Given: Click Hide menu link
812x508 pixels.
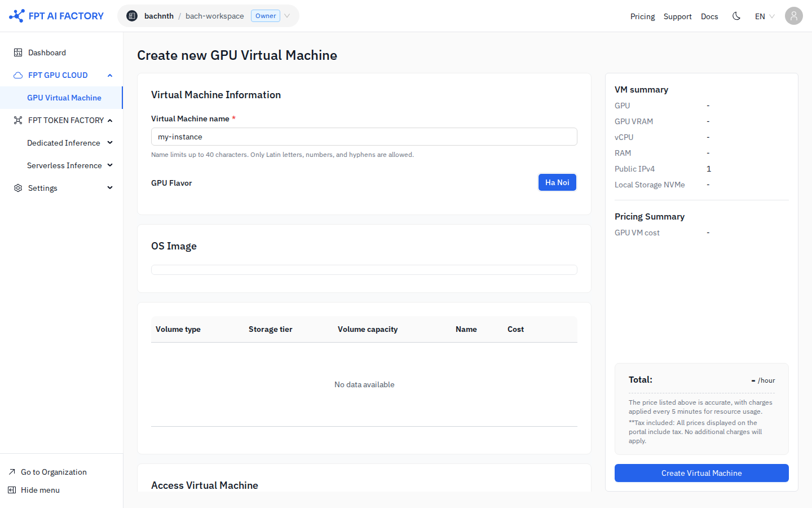Looking at the screenshot, I should pos(40,490).
